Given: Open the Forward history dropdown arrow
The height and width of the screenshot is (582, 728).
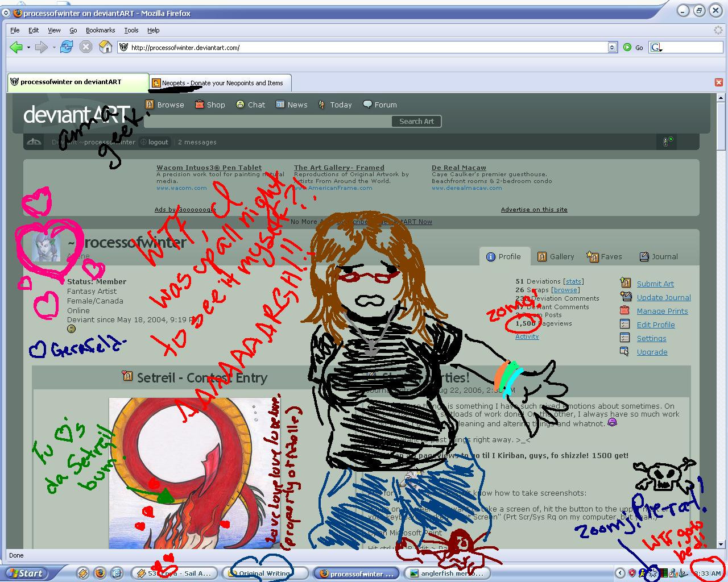Looking at the screenshot, I should 54,48.
